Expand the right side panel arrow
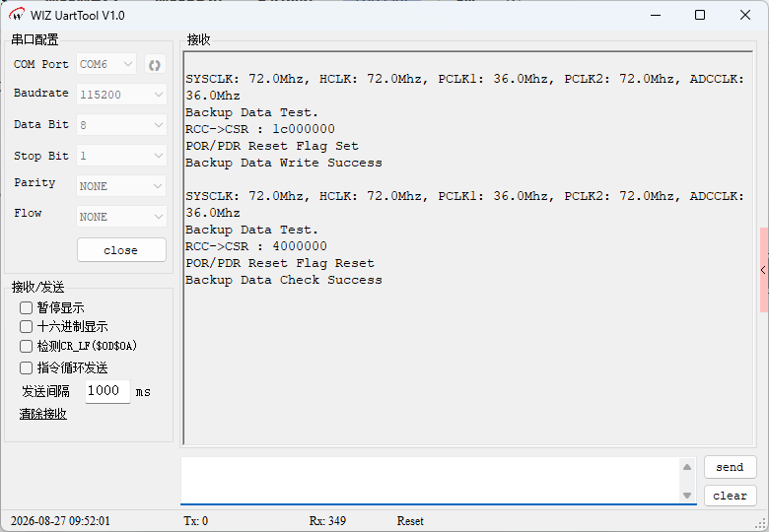The width and height of the screenshot is (769, 532). (x=764, y=270)
